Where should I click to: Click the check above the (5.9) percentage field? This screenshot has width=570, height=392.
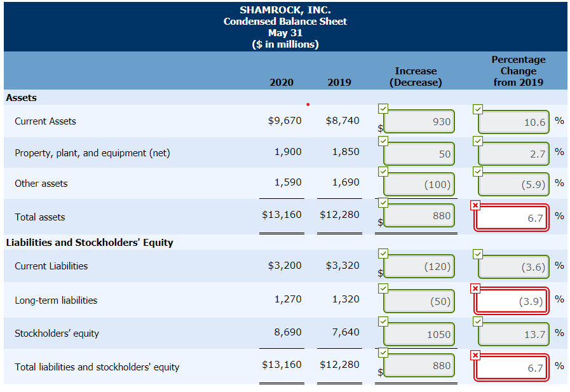click(x=477, y=172)
